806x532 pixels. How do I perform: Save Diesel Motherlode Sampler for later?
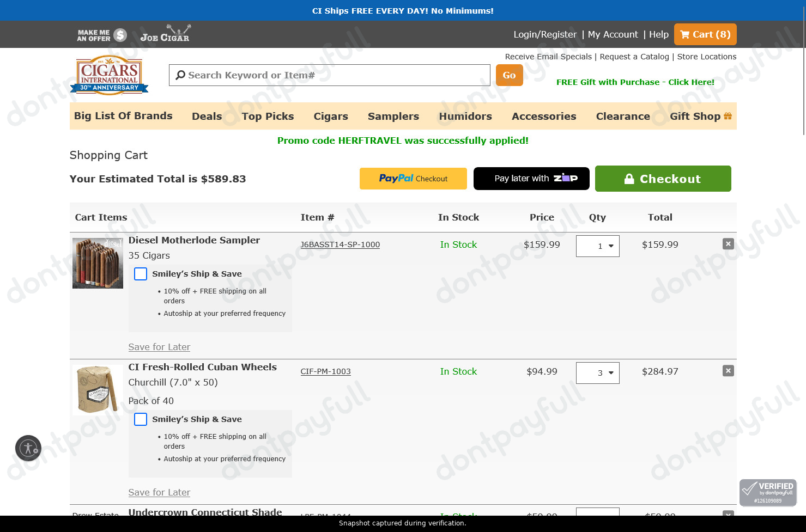159,347
